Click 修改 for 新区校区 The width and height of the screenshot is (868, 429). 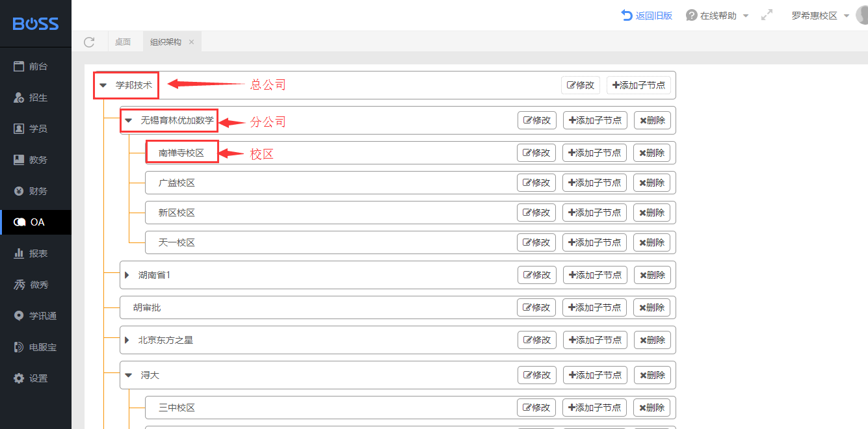tap(536, 213)
